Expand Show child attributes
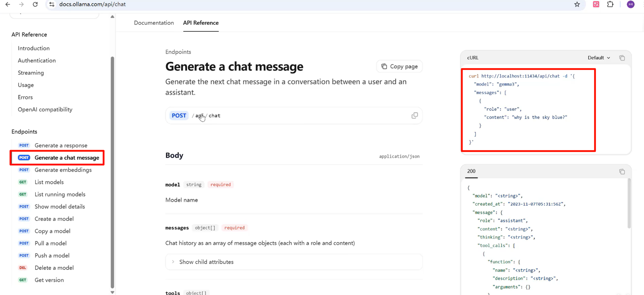The width and height of the screenshot is (644, 295). 206,262
